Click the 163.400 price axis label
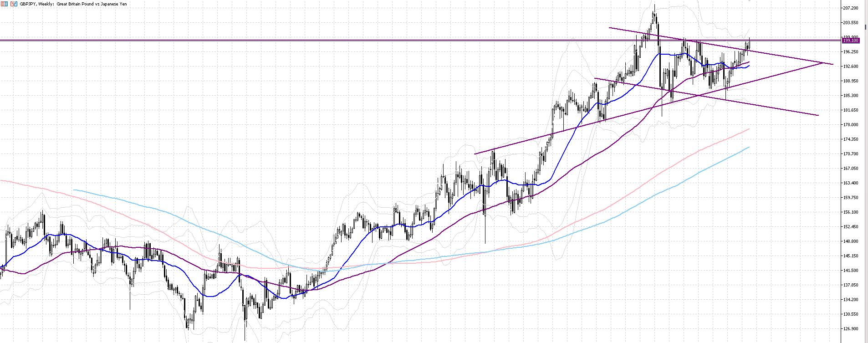 click(x=851, y=183)
